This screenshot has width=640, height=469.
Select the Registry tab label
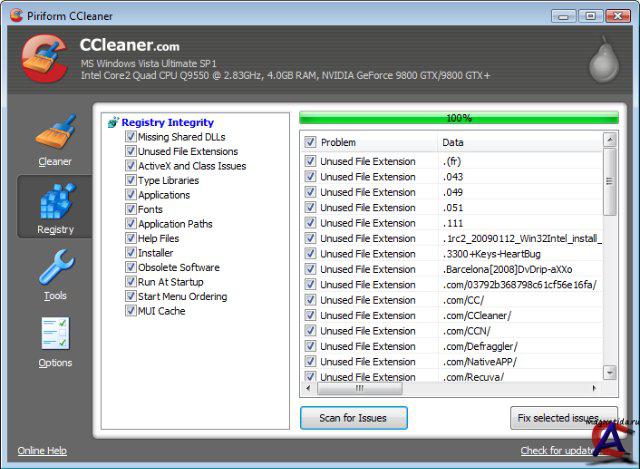pos(56,229)
